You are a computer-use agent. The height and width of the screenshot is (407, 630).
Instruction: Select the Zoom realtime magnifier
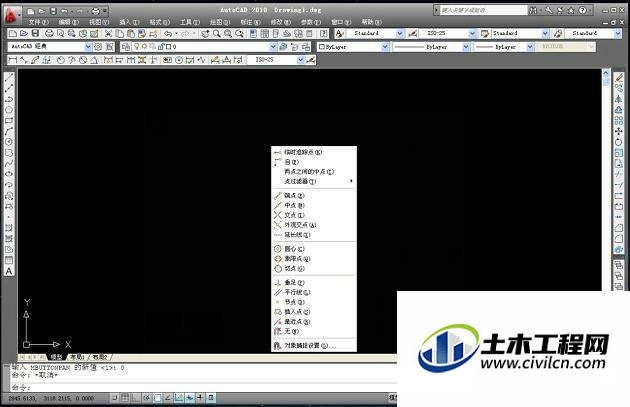[x=217, y=34]
